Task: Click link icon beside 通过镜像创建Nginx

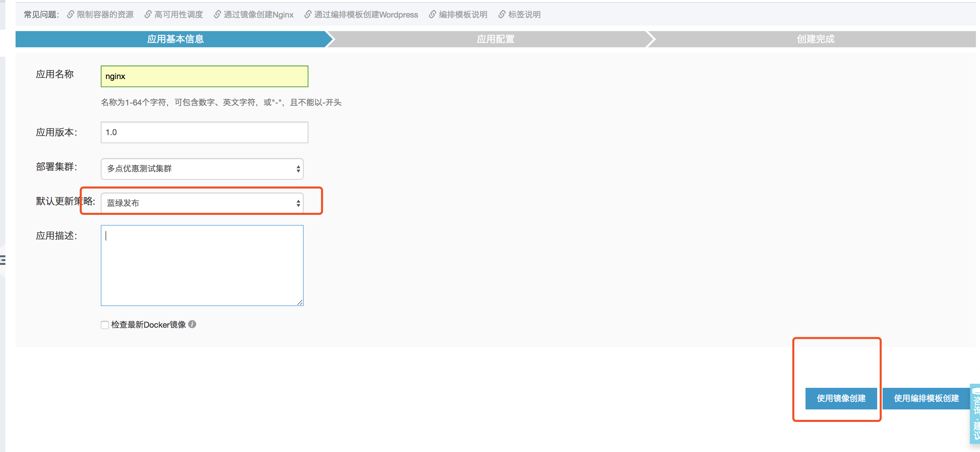Action: click(217, 15)
